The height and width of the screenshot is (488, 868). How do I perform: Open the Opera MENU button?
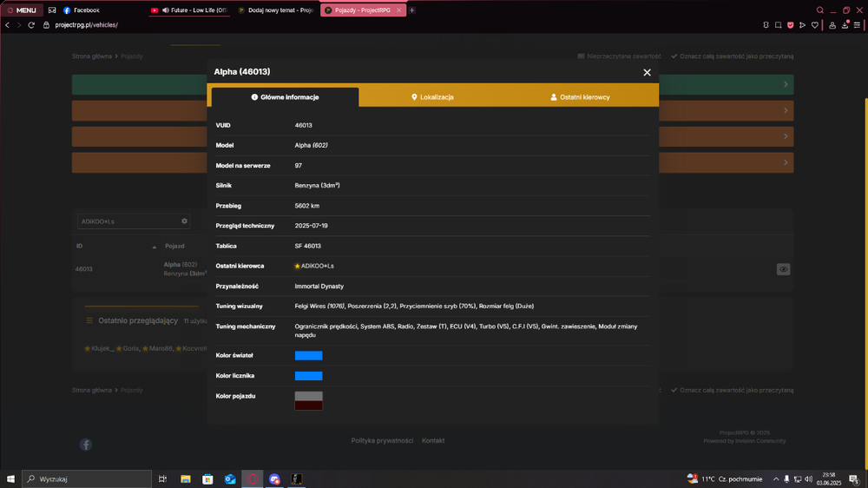pyautogui.click(x=22, y=10)
